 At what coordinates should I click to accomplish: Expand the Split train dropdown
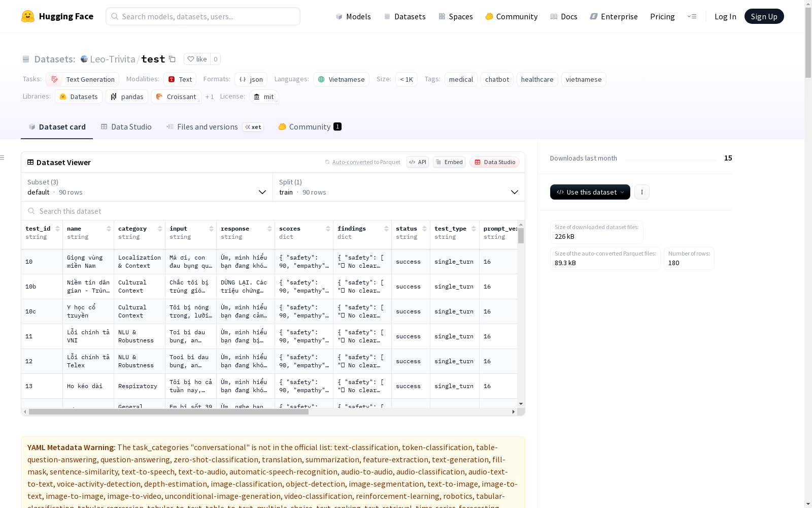point(399,187)
